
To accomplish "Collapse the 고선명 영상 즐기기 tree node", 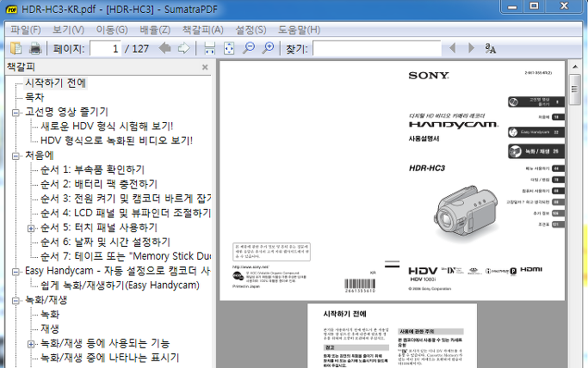I will coord(15,113).
